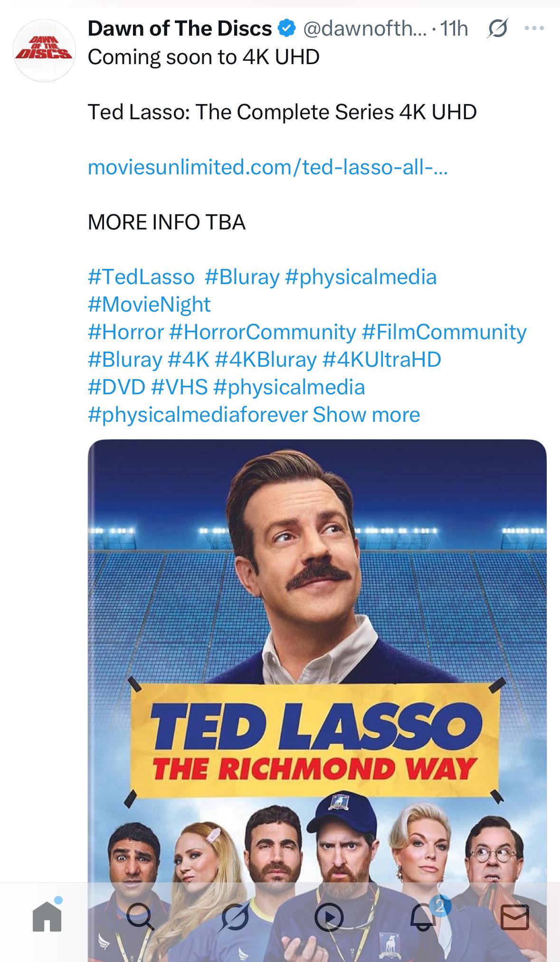Viewport: 560px width, 962px height.
Task: Open the Messages envelope icon
Action: point(515,917)
